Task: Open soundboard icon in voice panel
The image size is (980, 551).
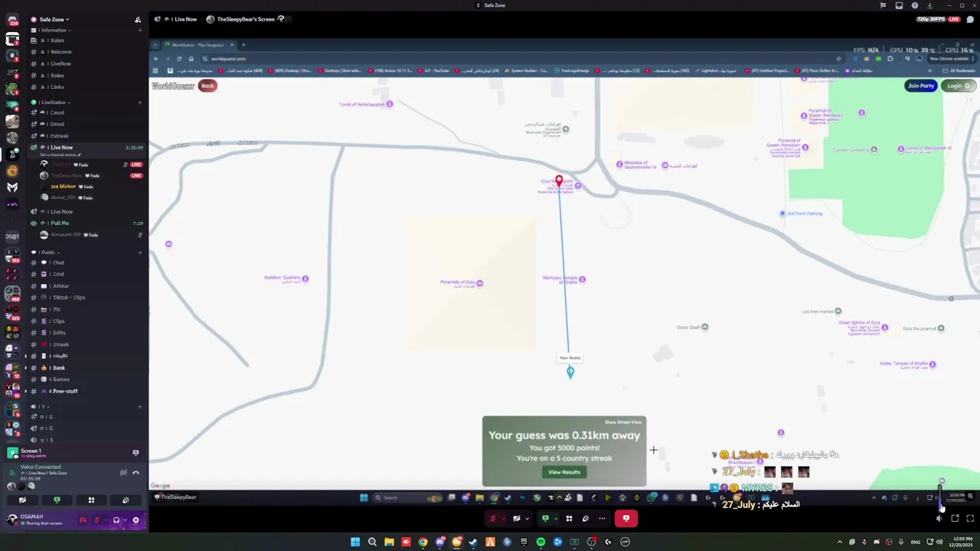Action: 126,500
